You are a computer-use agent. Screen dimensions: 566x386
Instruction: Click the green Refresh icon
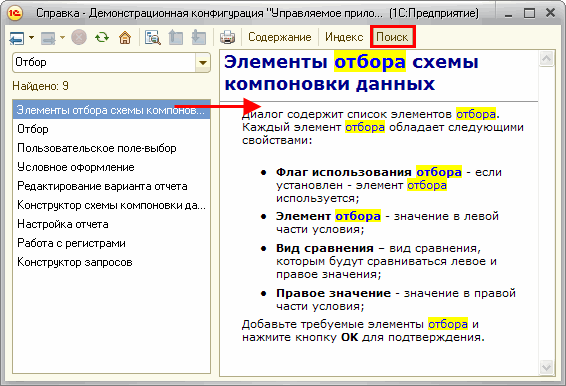coord(102,37)
